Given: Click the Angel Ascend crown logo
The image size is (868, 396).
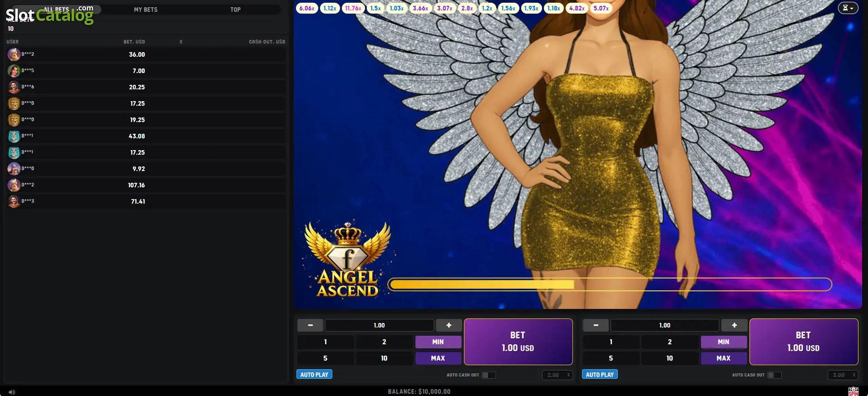Looking at the screenshot, I should click(348, 259).
